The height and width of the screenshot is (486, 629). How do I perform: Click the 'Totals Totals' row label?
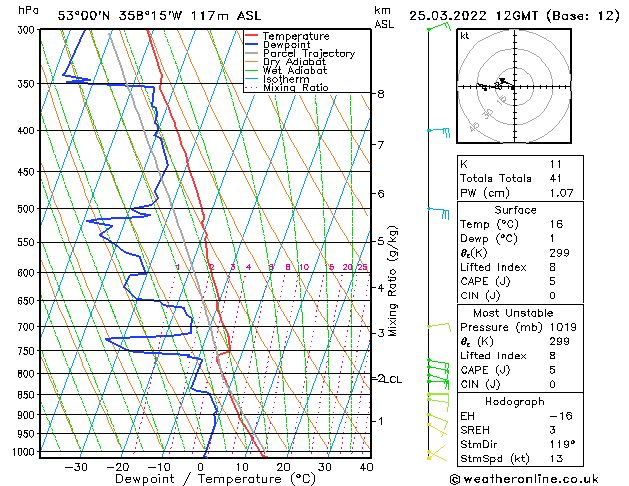[x=496, y=178]
